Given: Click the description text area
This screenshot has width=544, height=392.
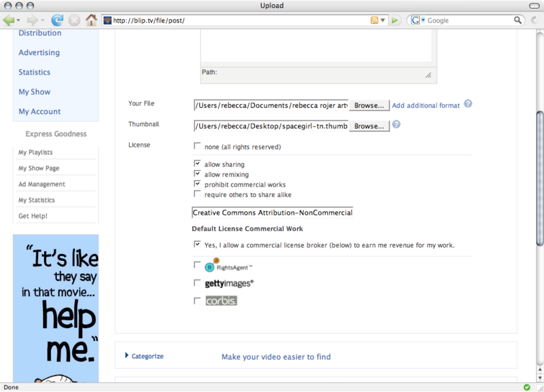Looking at the screenshot, I should (316, 45).
